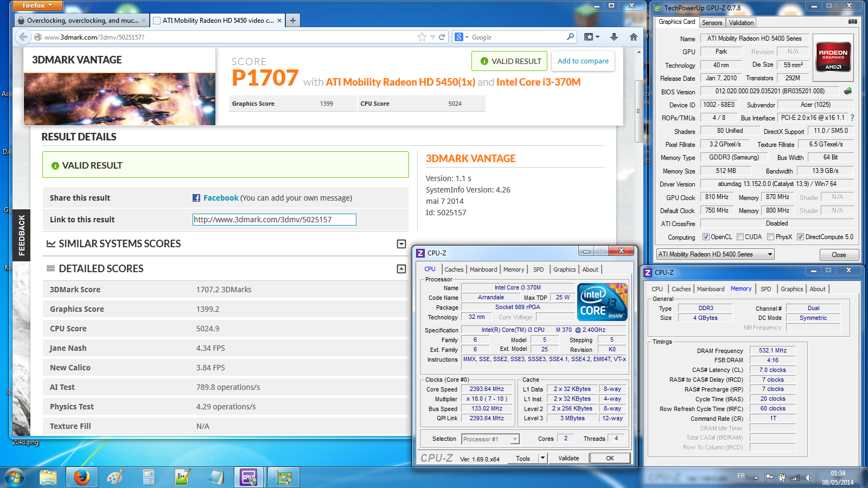The width and height of the screenshot is (868, 488).
Task: Click the Add to compare button
Action: pyautogui.click(x=583, y=61)
